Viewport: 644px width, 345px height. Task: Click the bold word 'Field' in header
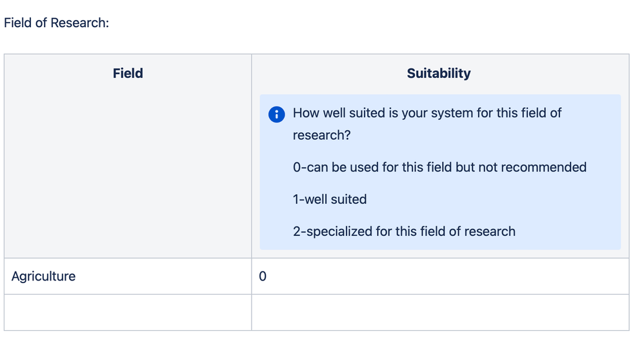point(128,73)
